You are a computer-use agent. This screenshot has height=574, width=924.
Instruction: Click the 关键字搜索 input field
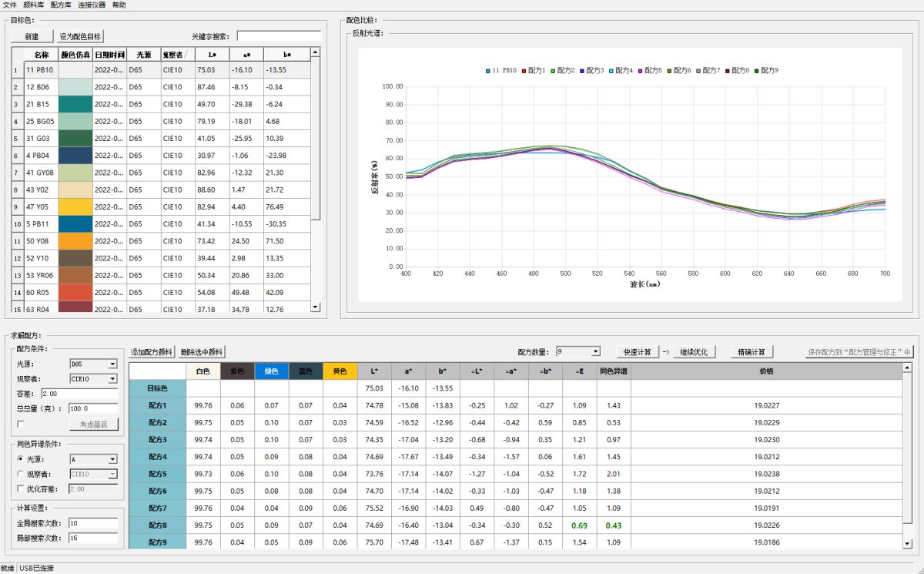[x=279, y=36]
